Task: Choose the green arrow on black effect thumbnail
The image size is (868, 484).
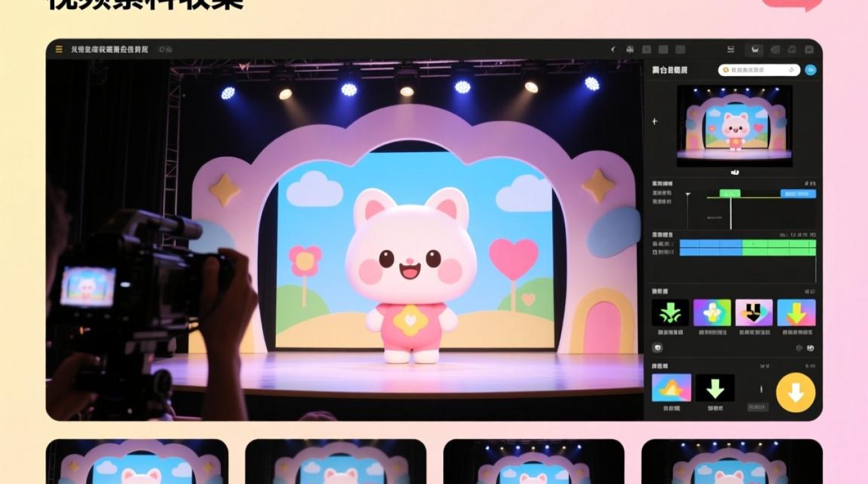Action: pos(670,312)
